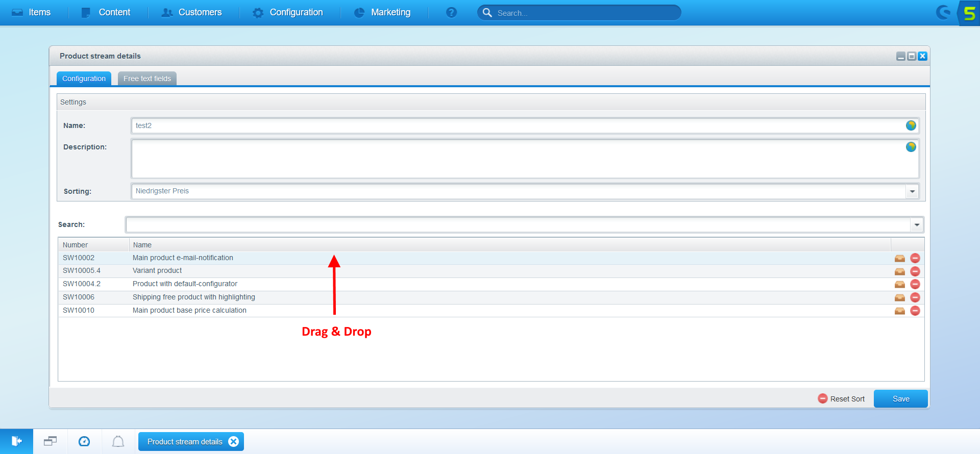Switch to the Free text fields tab

coord(147,79)
